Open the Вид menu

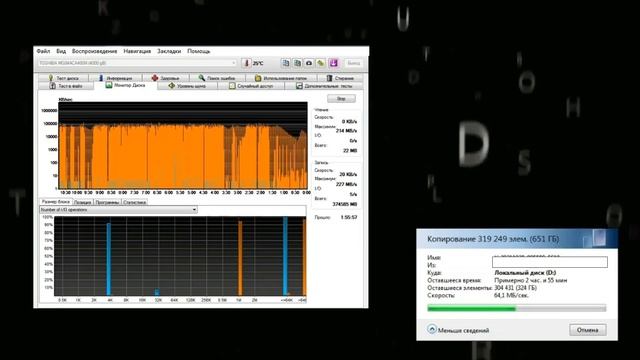[x=61, y=51]
